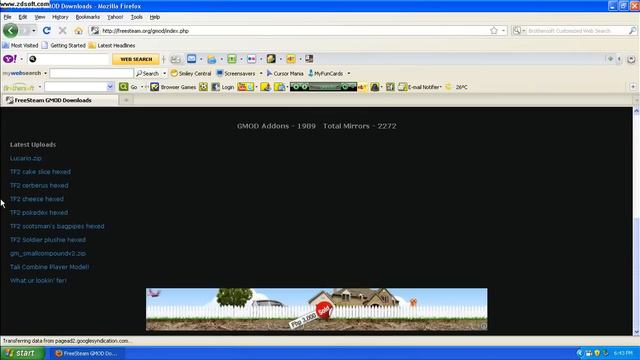Expand the MyFunCards dropdown arrow
The image size is (640, 360).
tap(349, 73)
